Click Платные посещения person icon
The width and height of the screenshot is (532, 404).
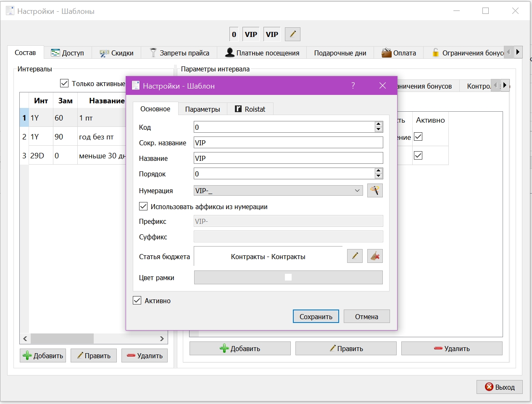(230, 52)
